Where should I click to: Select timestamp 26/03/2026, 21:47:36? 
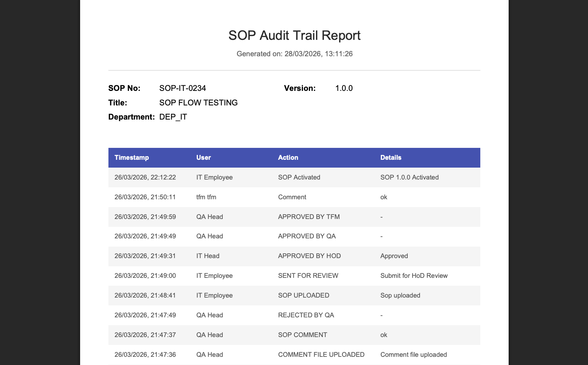145,355
